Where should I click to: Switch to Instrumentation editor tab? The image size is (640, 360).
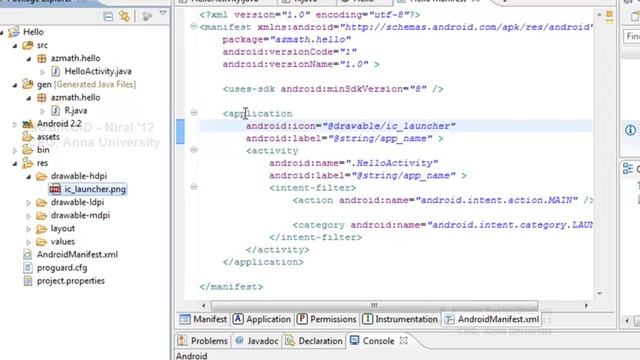pos(400,319)
